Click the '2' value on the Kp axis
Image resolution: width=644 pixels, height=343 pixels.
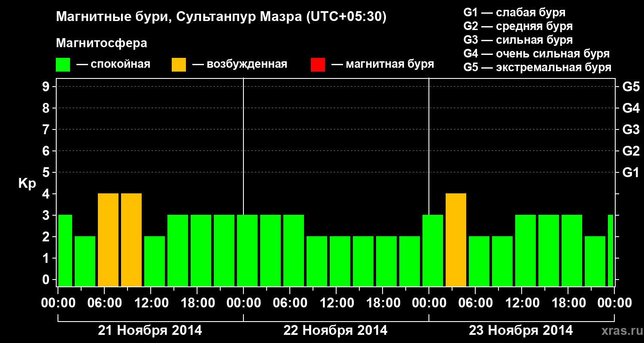click(x=46, y=237)
